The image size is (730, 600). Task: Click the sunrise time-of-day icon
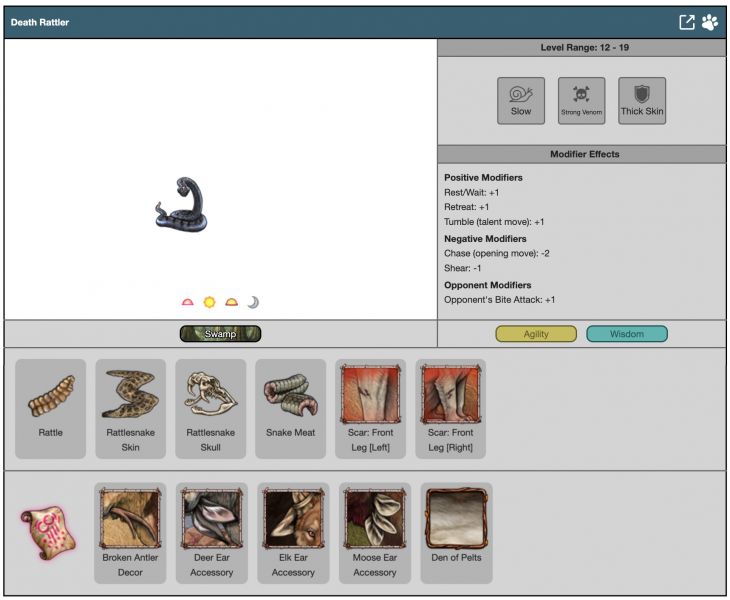(187, 302)
